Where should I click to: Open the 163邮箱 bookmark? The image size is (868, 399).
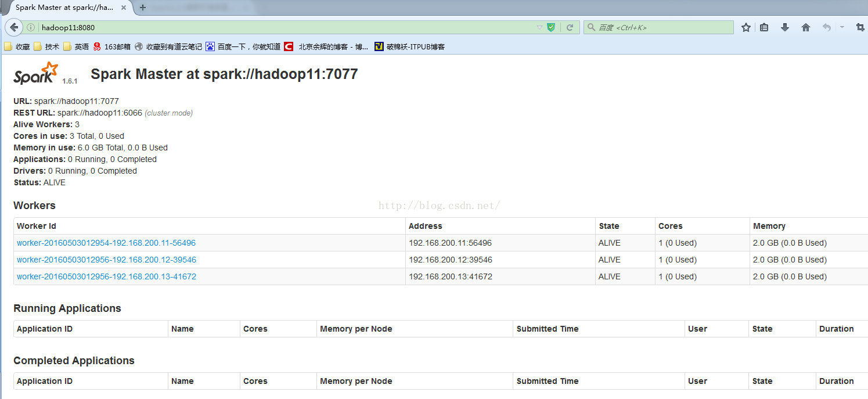click(x=112, y=46)
